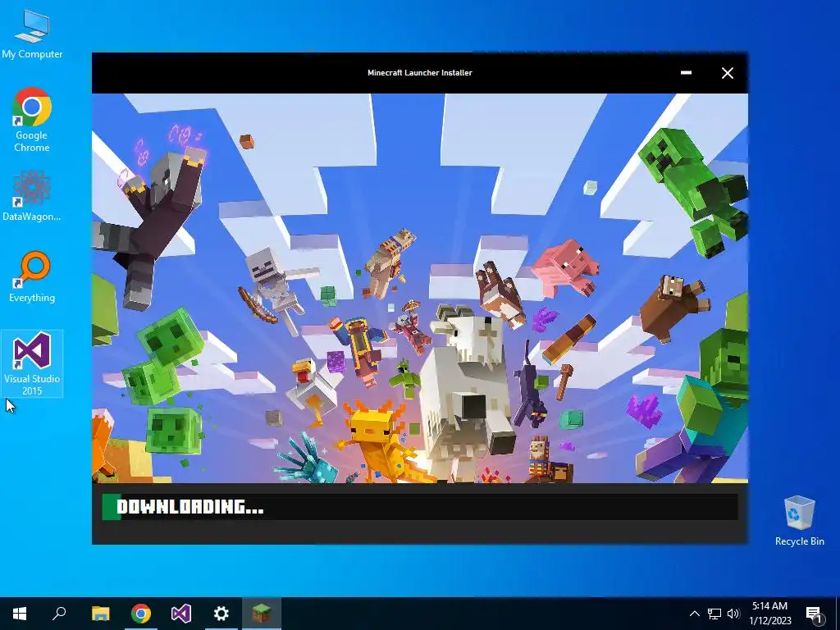Image resolution: width=840 pixels, height=630 pixels.
Task: Open Settings gear in the taskbar
Action: (221, 614)
